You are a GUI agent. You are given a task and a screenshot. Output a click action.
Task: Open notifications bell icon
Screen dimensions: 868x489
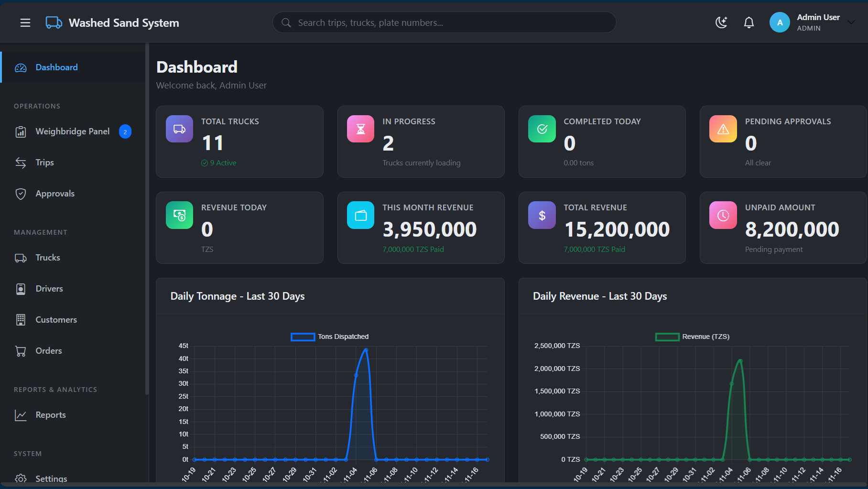[749, 22]
